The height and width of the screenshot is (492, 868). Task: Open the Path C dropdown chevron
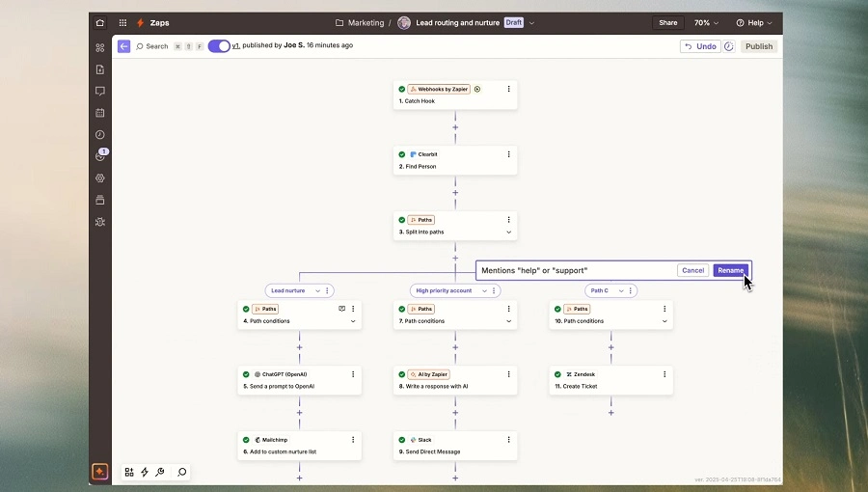click(x=621, y=291)
